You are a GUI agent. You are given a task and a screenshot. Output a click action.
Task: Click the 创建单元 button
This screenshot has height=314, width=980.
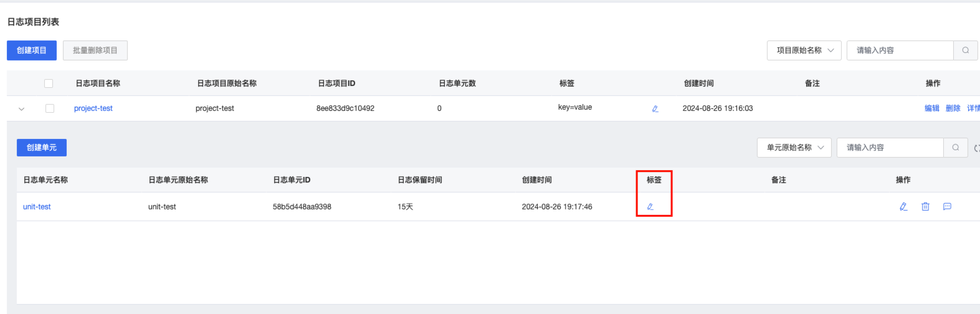pyautogui.click(x=42, y=148)
